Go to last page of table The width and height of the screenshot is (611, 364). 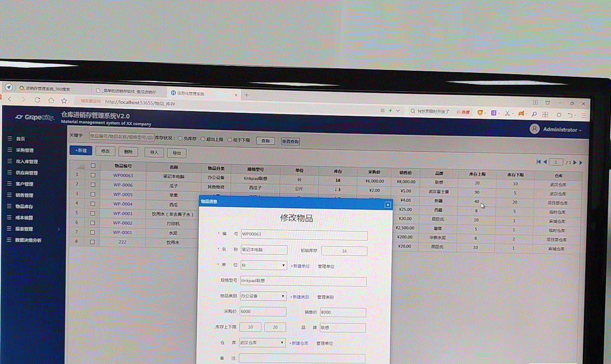coord(581,162)
